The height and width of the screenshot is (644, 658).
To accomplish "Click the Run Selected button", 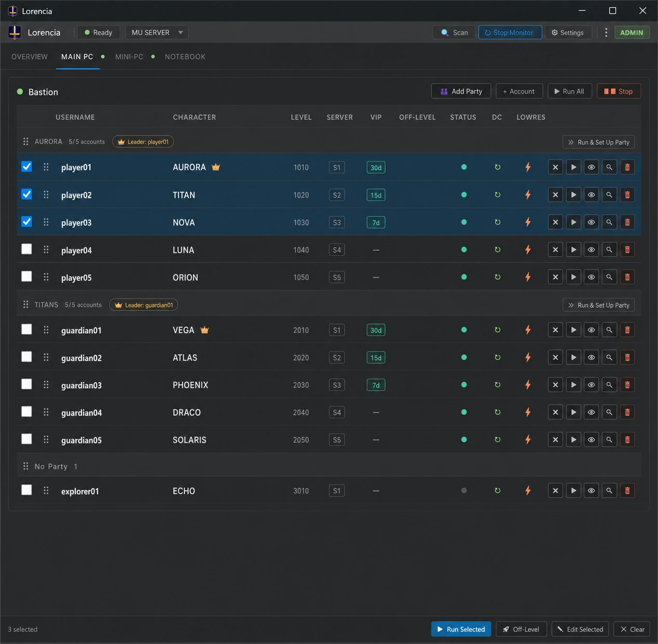I will click(461, 629).
